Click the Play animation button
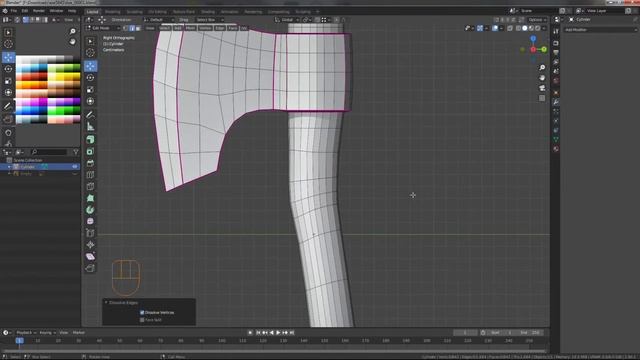The image size is (640, 360). coord(278,333)
